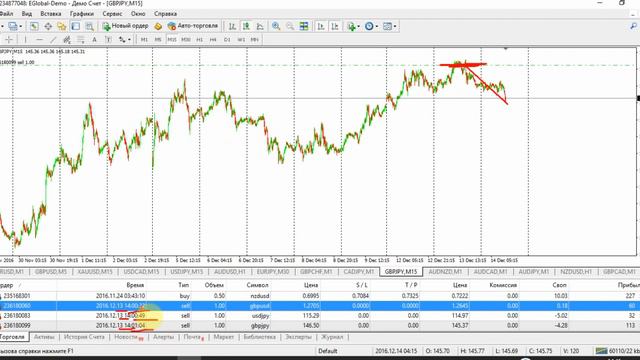
Task: Select order row 235168301 nzdusd
Action: [x=320, y=296]
